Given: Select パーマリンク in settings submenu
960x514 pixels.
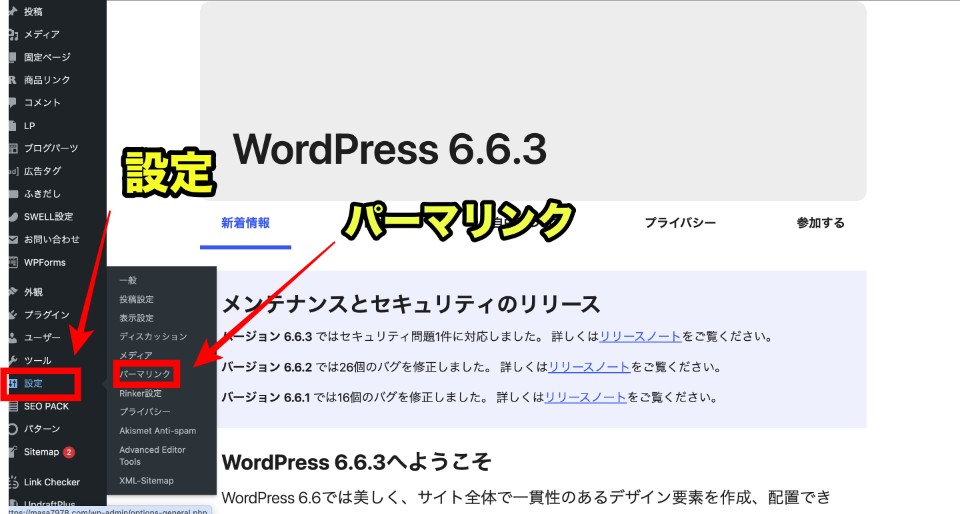Looking at the screenshot, I should tap(145, 374).
